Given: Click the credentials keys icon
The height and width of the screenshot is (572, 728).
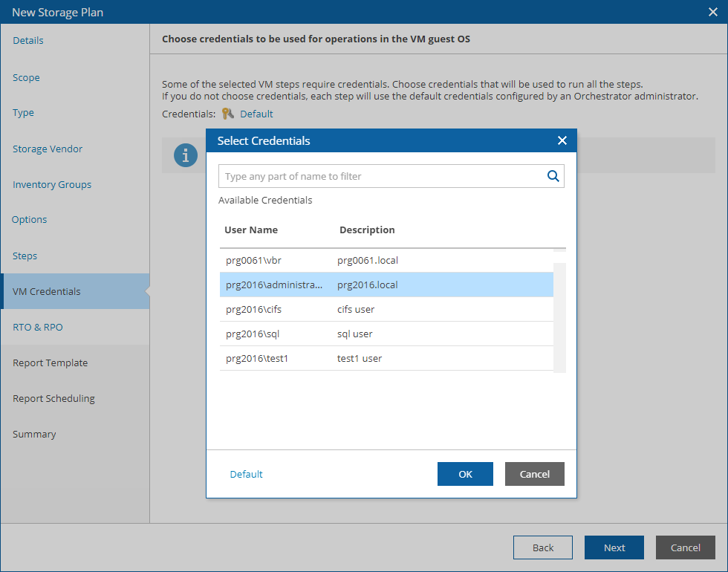Looking at the screenshot, I should pos(227,114).
